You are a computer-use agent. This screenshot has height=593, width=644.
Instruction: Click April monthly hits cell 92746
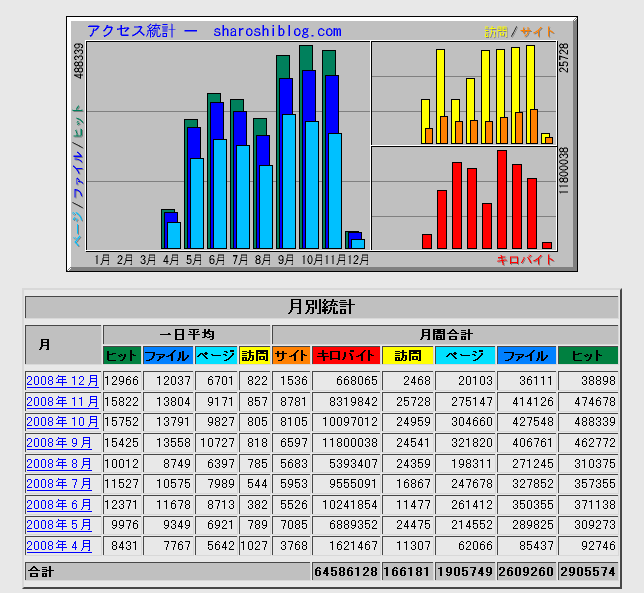[588, 546]
